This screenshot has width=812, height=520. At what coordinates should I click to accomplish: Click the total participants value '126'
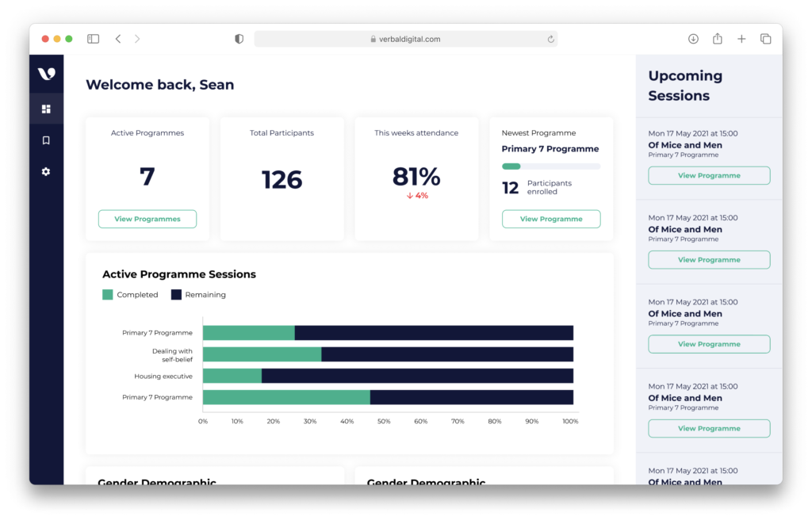point(282,180)
